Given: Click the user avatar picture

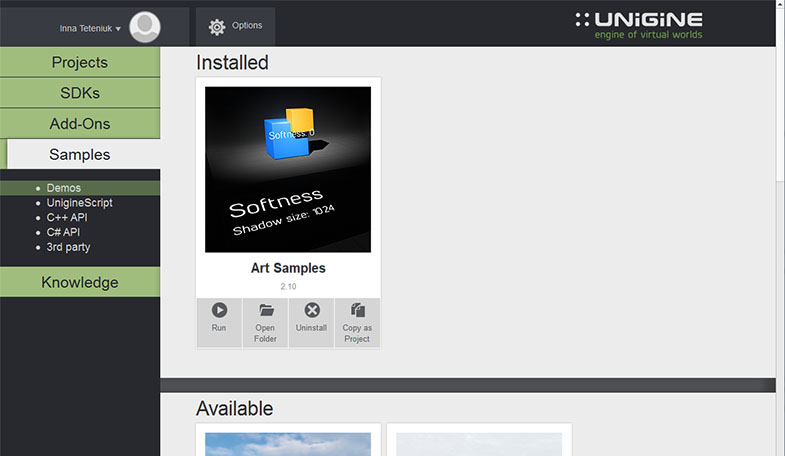Looking at the screenshot, I should pyautogui.click(x=145, y=27).
